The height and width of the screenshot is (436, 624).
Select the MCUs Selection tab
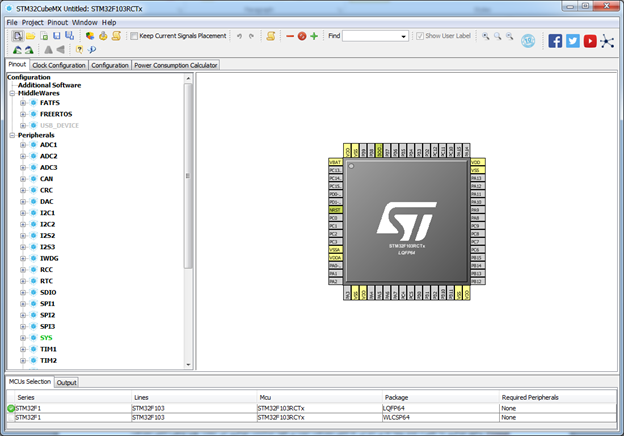point(30,382)
